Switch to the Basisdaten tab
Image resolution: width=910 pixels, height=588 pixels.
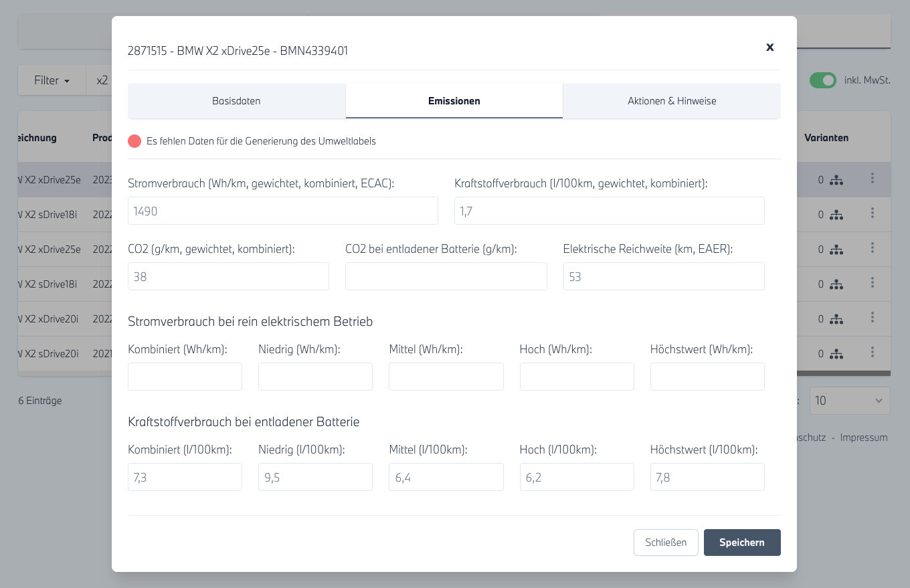coord(236,101)
